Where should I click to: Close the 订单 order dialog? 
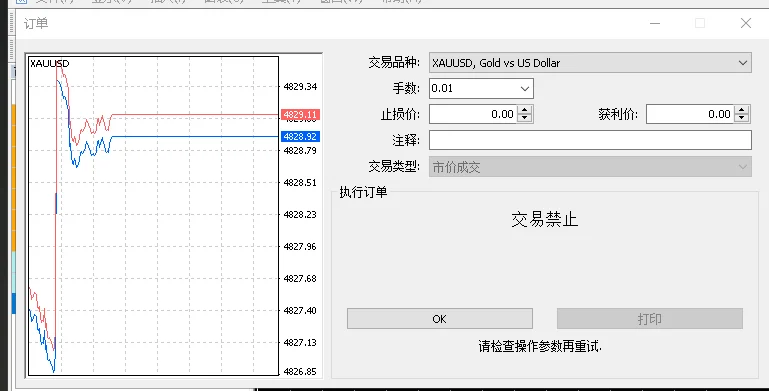pos(746,23)
